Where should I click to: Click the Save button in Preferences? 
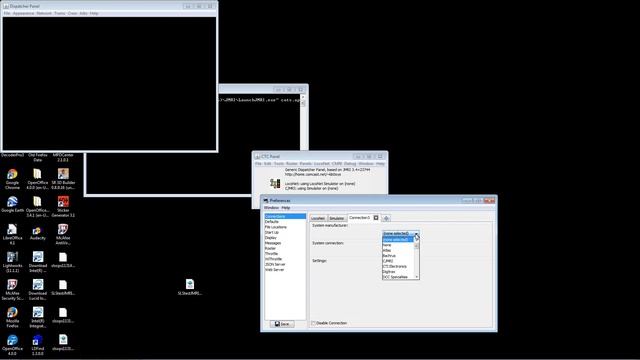point(282,324)
